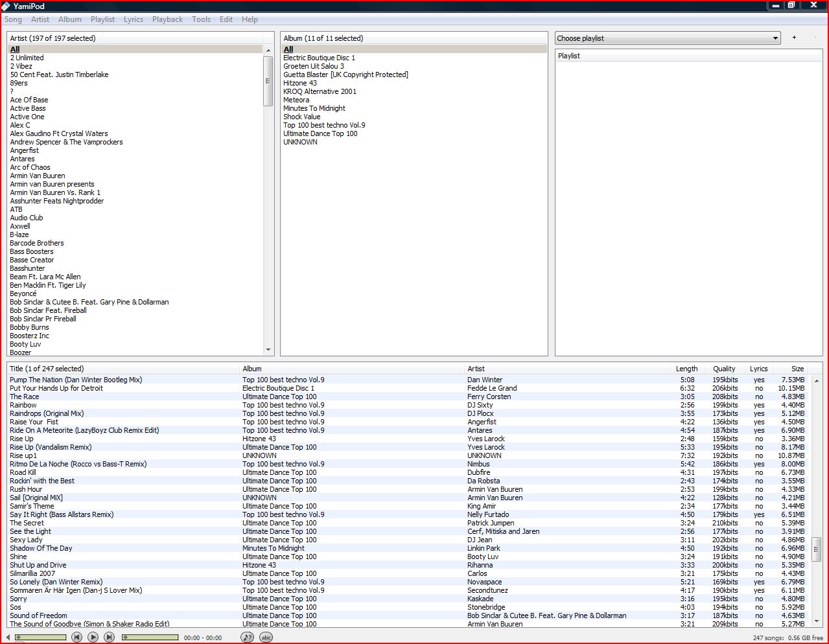Open the Playlist menu
This screenshot has height=644, width=829.
(102, 19)
